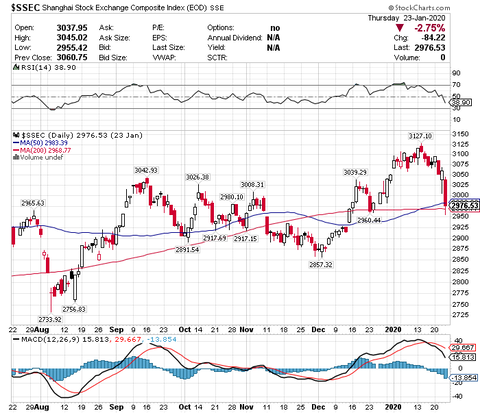Screen dimensions: 480x413
Task: Click the High value 3045.02
Action: (x=72, y=38)
